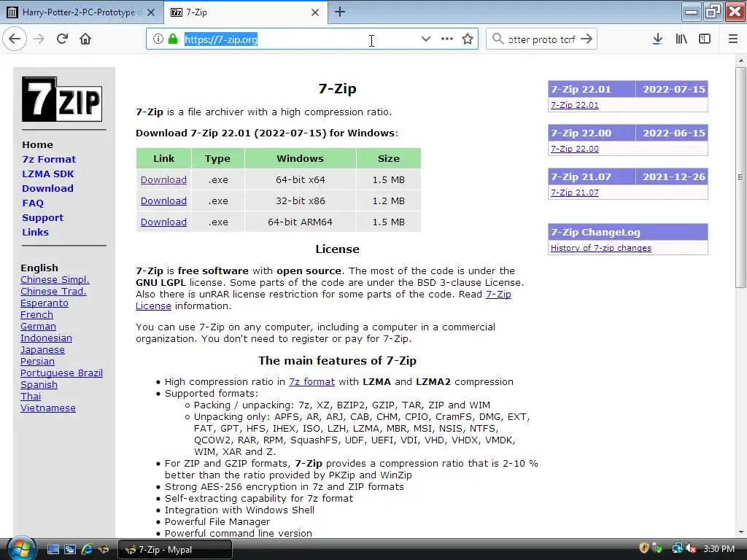Viewport: 747px width, 560px height.
Task: Open the browser home page
Action: 85,39
